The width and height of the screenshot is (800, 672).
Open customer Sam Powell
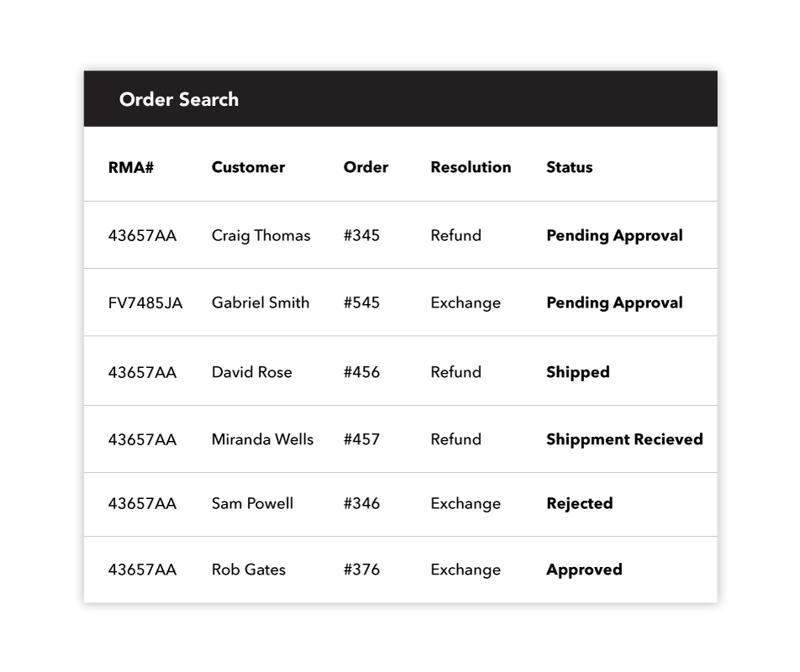(252, 504)
